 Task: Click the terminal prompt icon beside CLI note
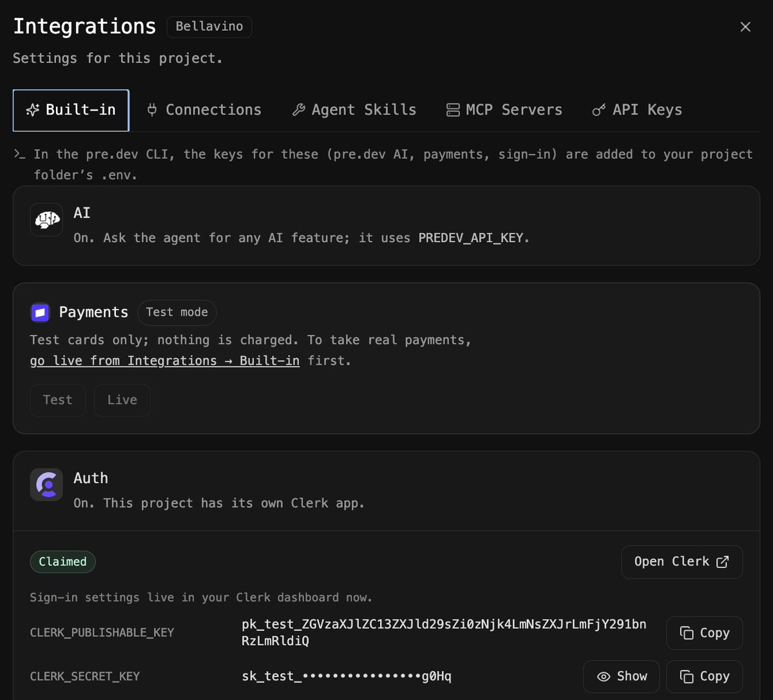[x=20, y=154]
